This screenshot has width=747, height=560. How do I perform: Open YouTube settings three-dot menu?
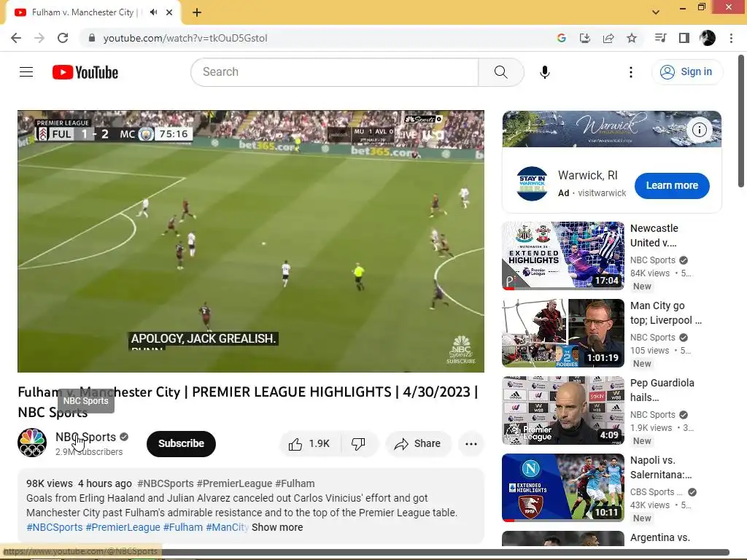(x=631, y=72)
